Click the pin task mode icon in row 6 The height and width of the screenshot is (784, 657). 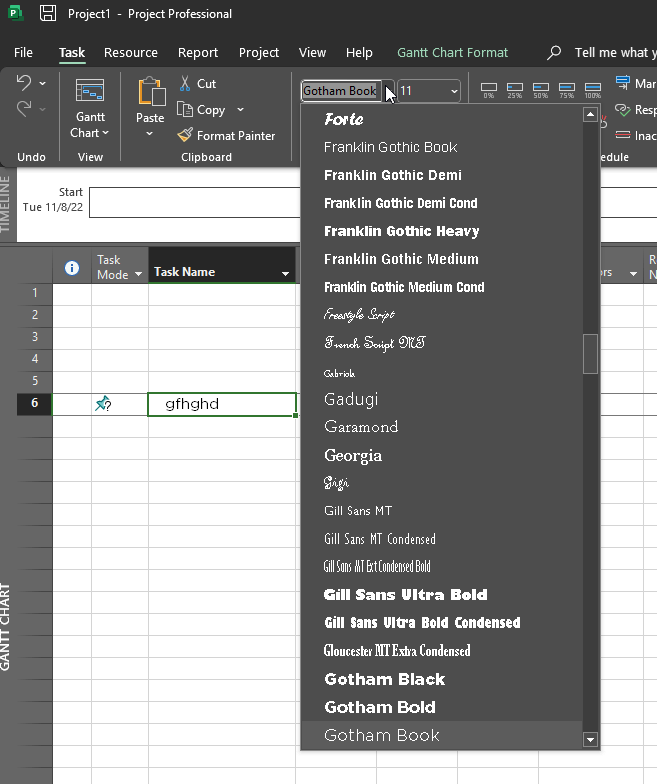click(103, 404)
